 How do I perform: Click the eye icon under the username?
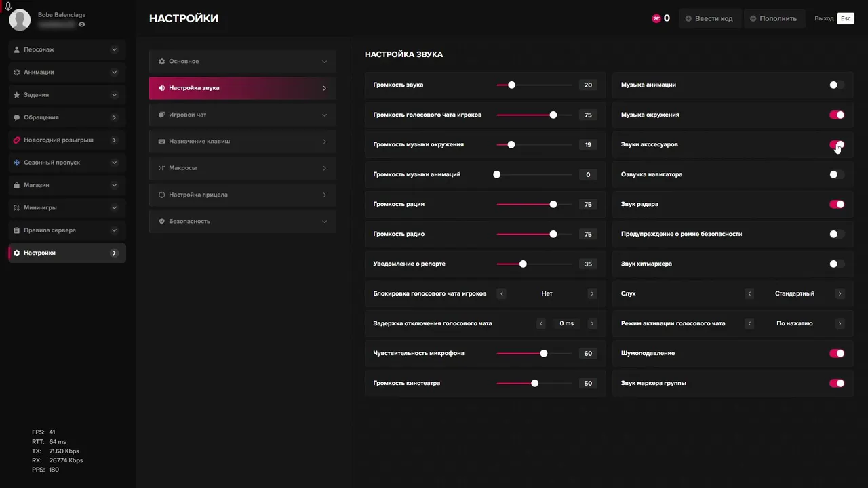(82, 24)
